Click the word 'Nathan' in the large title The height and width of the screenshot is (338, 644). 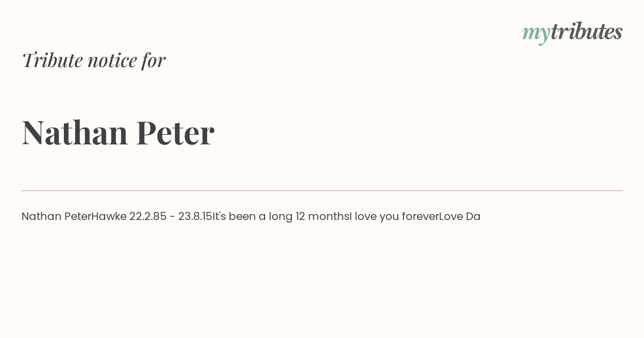(x=75, y=133)
